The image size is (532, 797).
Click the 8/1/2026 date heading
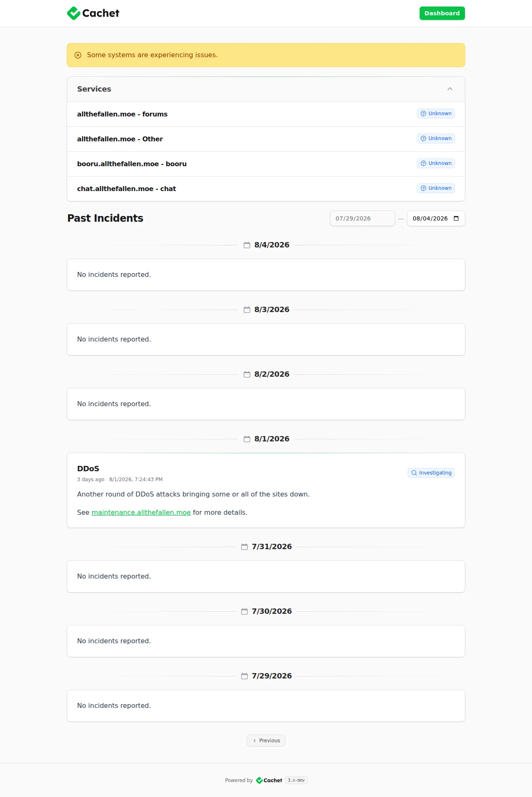[272, 439]
